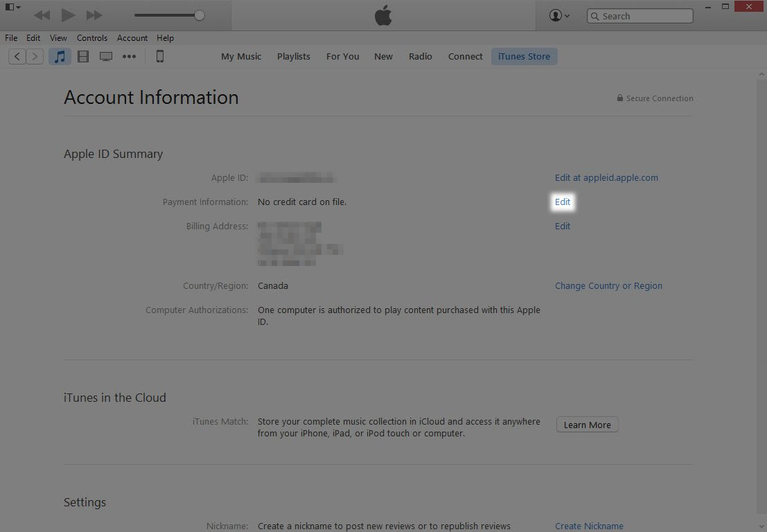This screenshot has width=767, height=532.
Task: Minimize the iTunes window
Action: [708, 6]
